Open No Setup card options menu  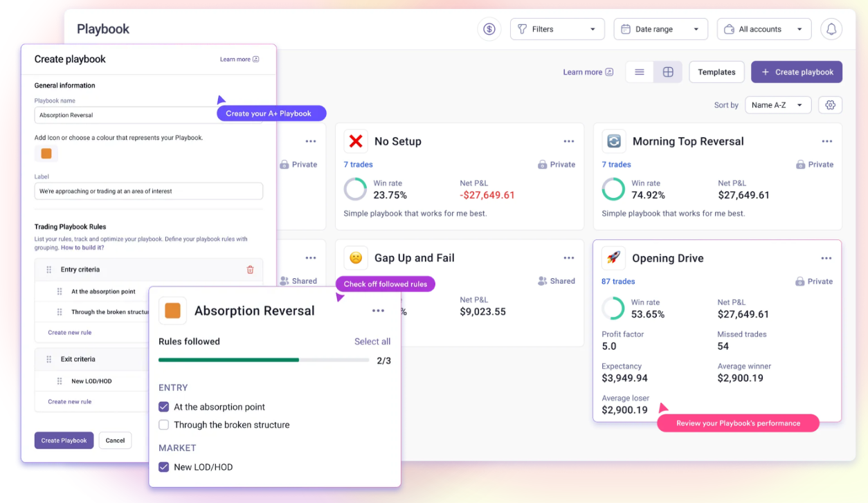tap(569, 141)
